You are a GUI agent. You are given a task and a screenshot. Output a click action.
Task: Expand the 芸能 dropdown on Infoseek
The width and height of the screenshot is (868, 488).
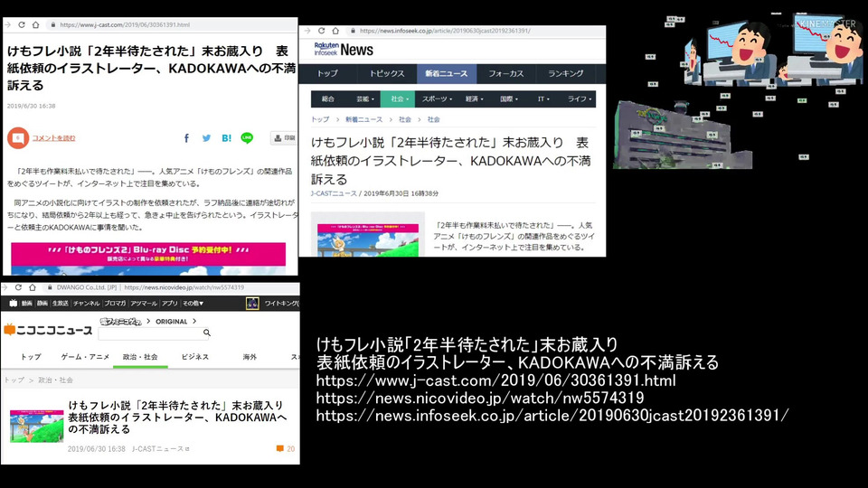pyautogui.click(x=365, y=99)
